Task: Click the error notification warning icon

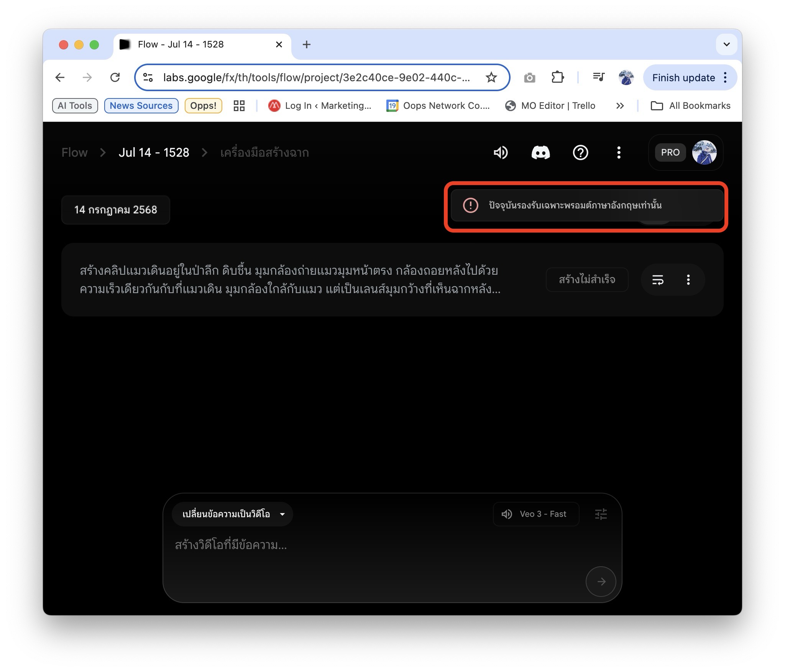Action: [x=470, y=205]
